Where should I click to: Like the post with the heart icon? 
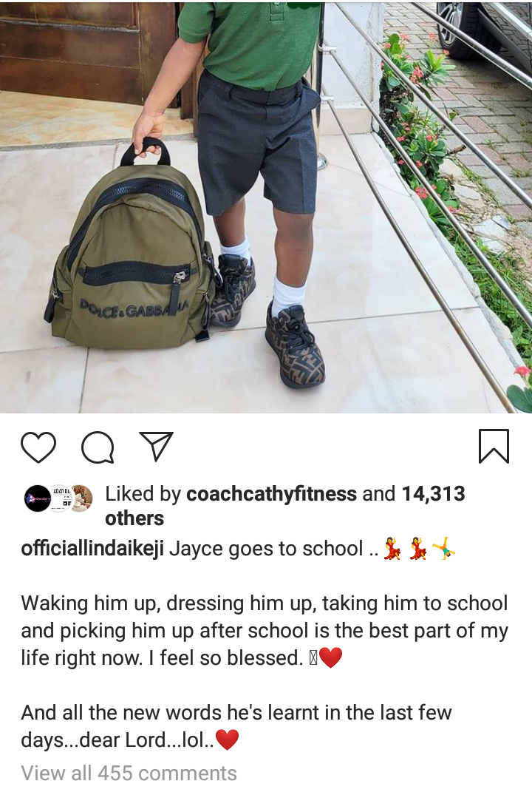coord(38,447)
